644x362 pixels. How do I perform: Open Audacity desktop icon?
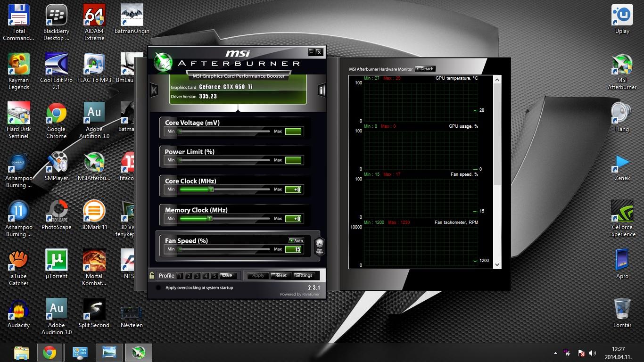pos(18,313)
